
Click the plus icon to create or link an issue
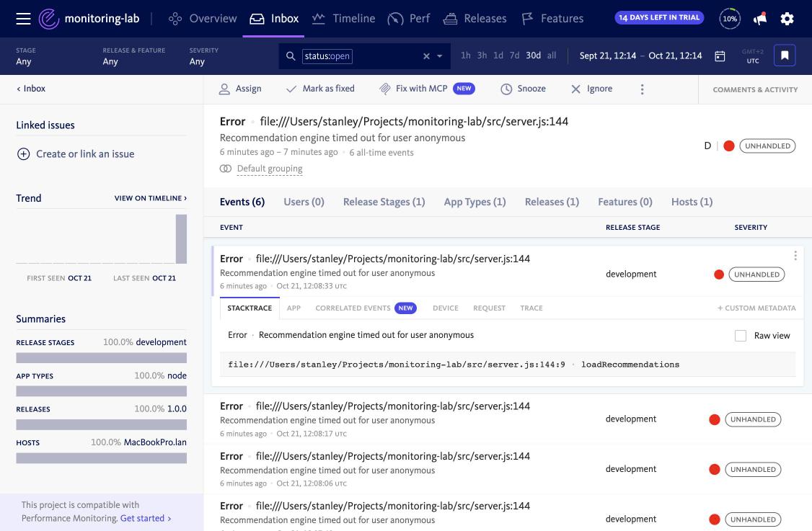point(23,153)
